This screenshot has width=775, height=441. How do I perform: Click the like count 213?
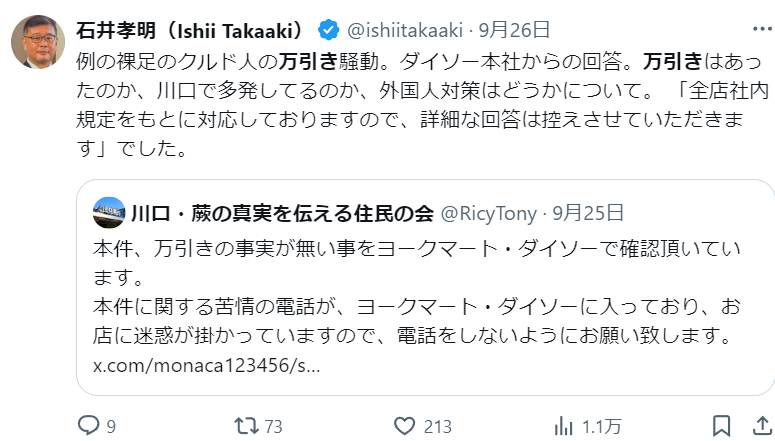(438, 427)
